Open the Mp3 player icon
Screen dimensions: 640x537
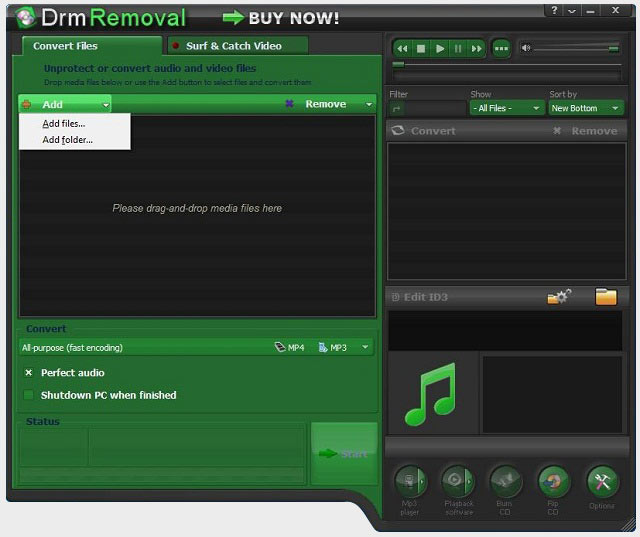(x=410, y=482)
